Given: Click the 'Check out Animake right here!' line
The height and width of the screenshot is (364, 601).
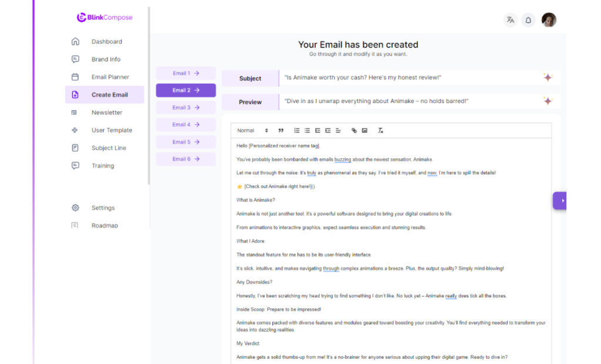Looking at the screenshot, I should (x=276, y=186).
